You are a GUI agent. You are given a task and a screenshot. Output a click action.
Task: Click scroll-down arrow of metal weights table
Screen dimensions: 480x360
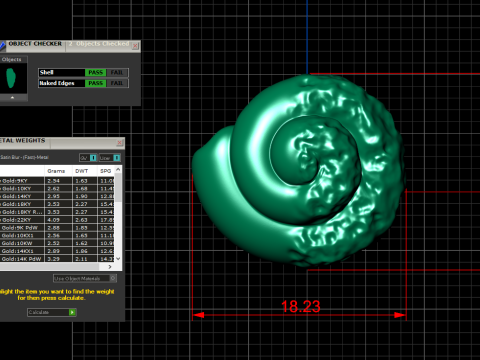click(118, 259)
